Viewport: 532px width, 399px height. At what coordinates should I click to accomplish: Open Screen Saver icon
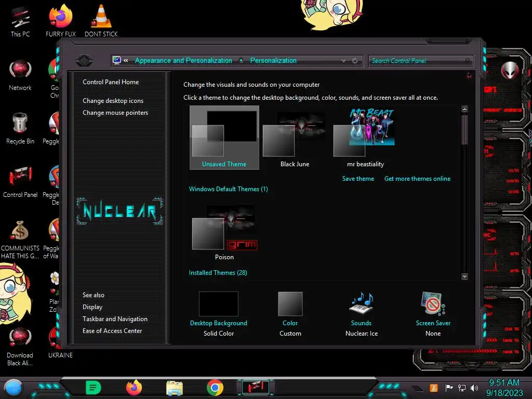(433, 303)
